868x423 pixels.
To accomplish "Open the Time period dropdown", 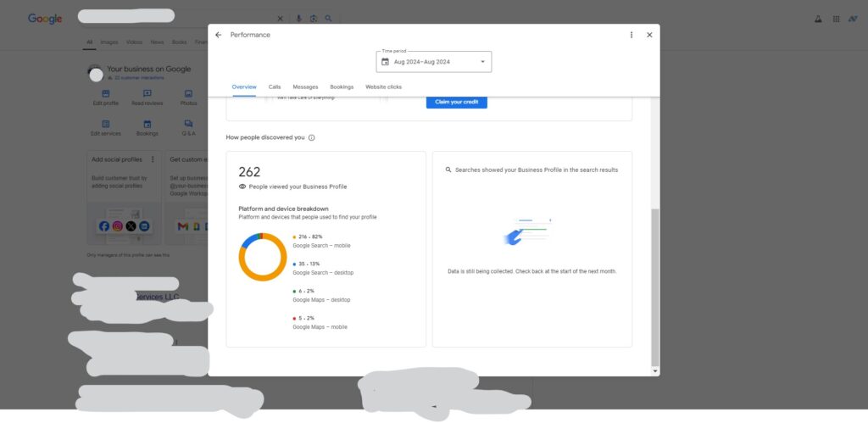I will pyautogui.click(x=433, y=62).
